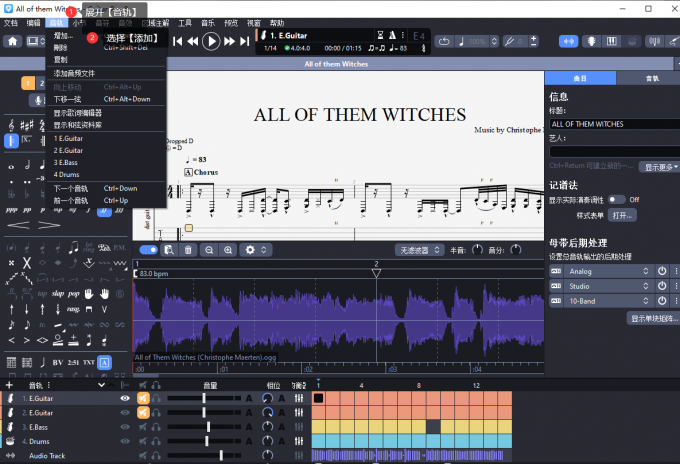This screenshot has height=464, width=680.
Task: Click the add track plus icon
Action: 8,385
